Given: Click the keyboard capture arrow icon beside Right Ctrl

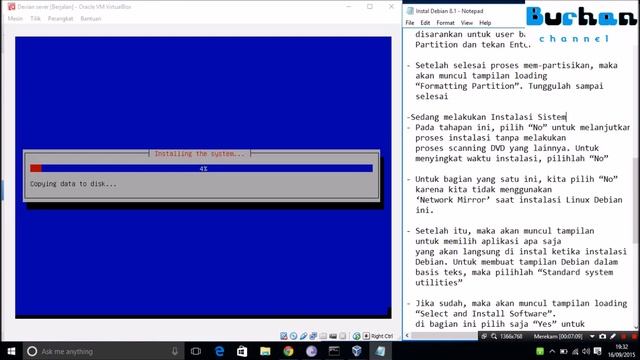Looking at the screenshot, I should tap(366, 336).
